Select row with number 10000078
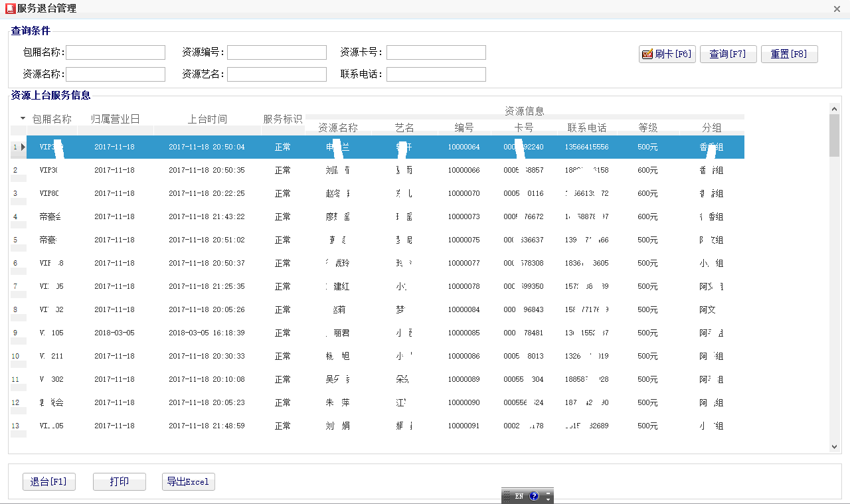 [x=377, y=286]
